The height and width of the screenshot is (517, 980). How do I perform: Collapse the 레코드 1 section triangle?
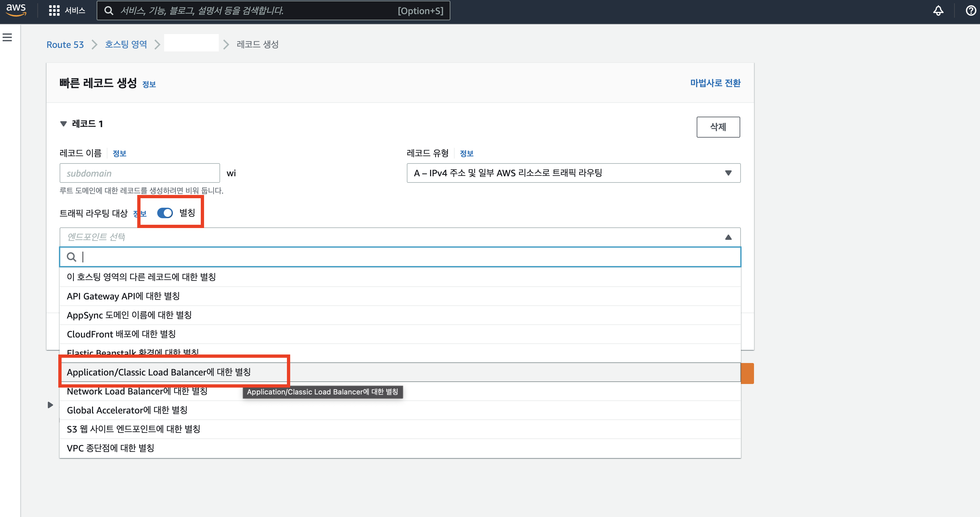[64, 124]
